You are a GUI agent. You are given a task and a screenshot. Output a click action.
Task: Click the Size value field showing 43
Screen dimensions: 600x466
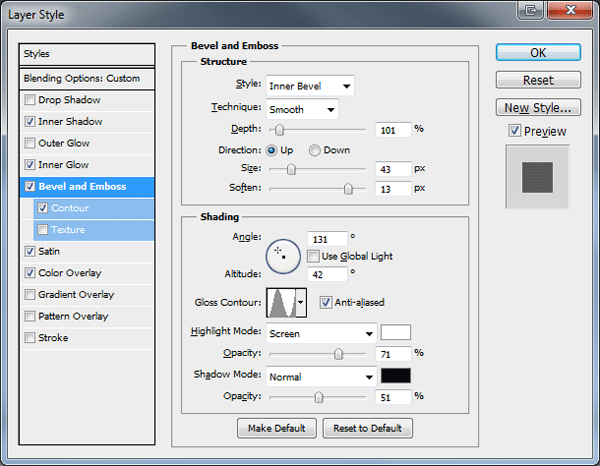393,169
